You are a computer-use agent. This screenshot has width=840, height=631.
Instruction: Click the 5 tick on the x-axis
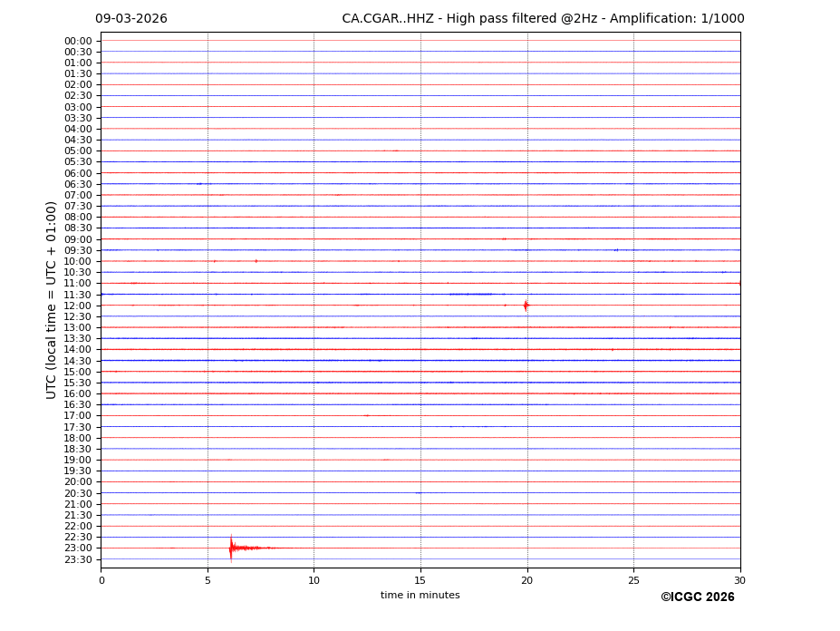tap(208, 580)
